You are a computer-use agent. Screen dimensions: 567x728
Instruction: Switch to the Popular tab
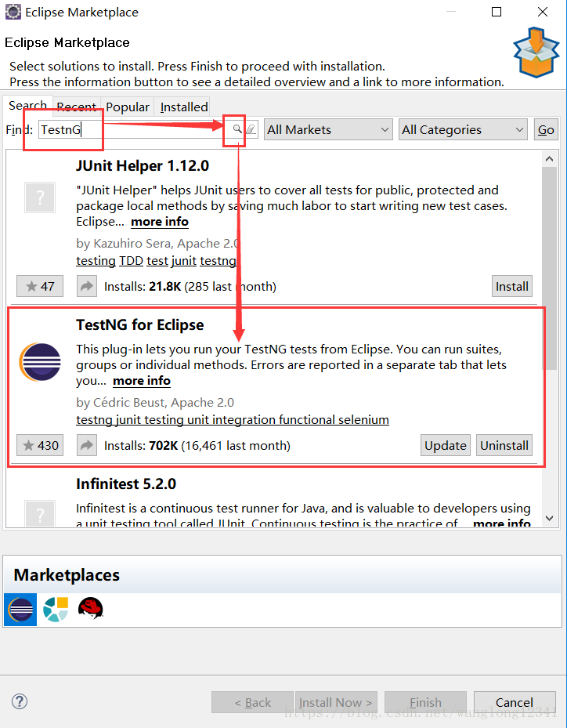(128, 107)
